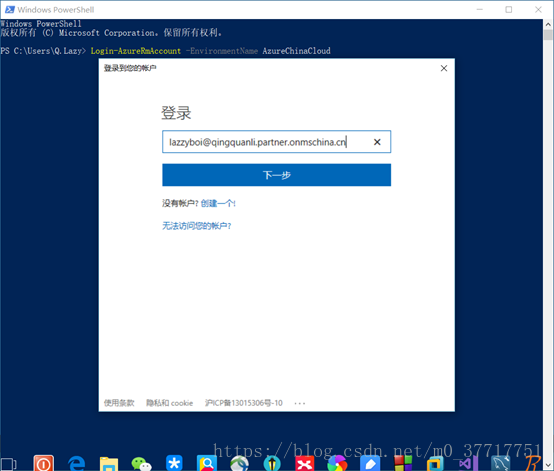Viewport: 554px width, 471px height.
Task: Click the 登录 heading text
Action: [176, 113]
